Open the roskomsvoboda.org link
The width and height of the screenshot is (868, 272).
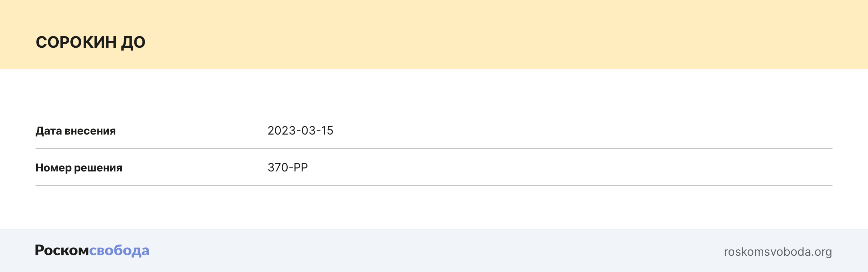[x=777, y=252]
